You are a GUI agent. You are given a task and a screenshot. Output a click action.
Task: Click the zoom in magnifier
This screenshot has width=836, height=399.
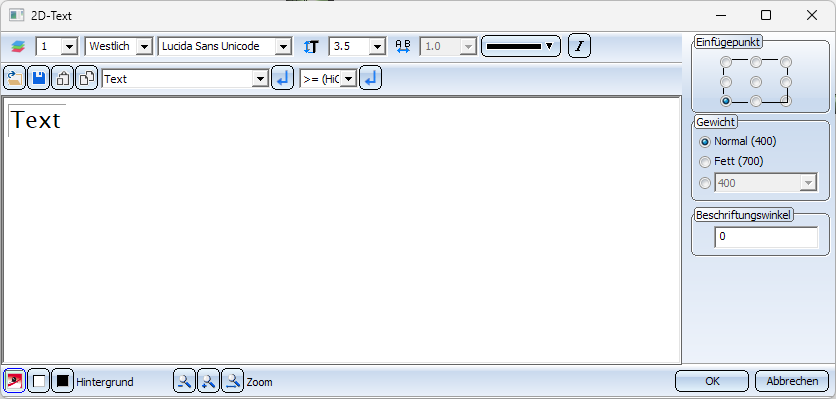[208, 381]
